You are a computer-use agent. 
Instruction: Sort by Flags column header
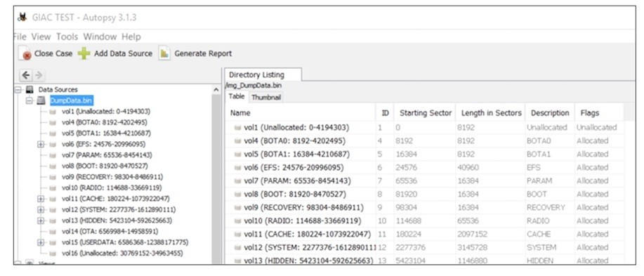pyautogui.click(x=599, y=113)
